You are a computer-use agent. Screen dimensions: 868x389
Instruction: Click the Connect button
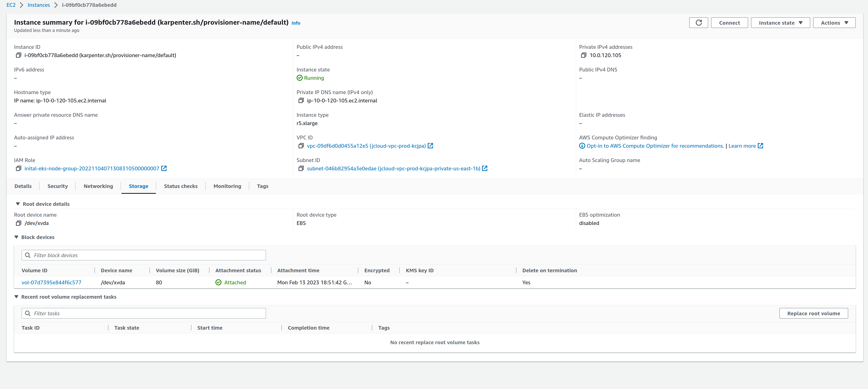[x=729, y=23]
